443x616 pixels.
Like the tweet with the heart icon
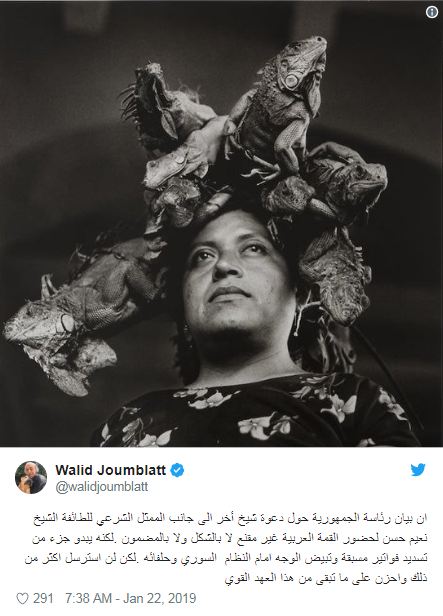coord(22,598)
